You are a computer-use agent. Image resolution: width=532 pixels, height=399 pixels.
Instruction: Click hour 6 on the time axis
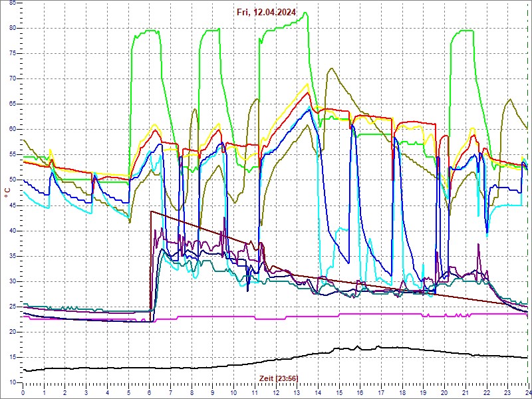pyautogui.click(x=149, y=392)
